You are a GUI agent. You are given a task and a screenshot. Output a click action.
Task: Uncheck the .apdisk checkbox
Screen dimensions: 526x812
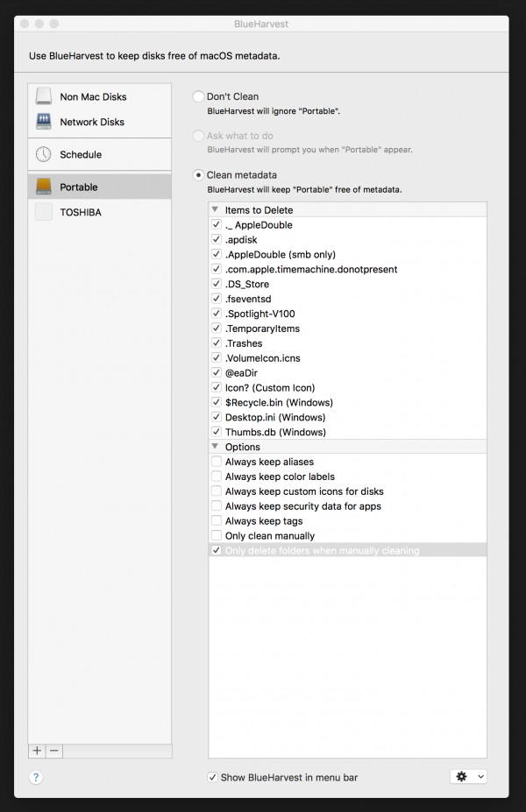pos(217,239)
